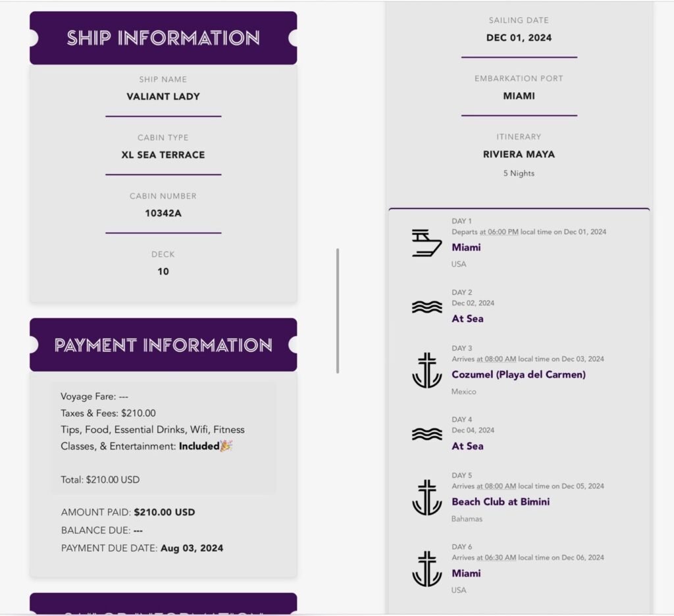The width and height of the screenshot is (674, 616).
Task: Click the At Sea entry for Dec 04
Action: [467, 446]
